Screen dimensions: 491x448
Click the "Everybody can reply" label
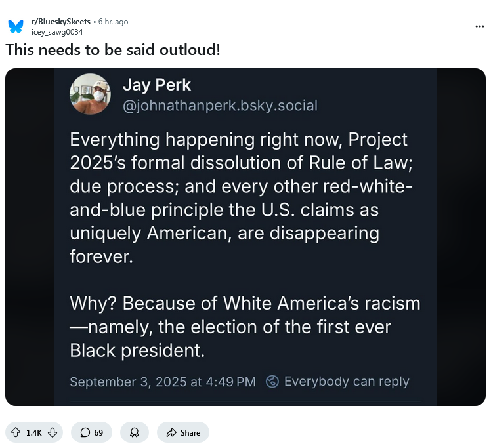[x=347, y=381]
